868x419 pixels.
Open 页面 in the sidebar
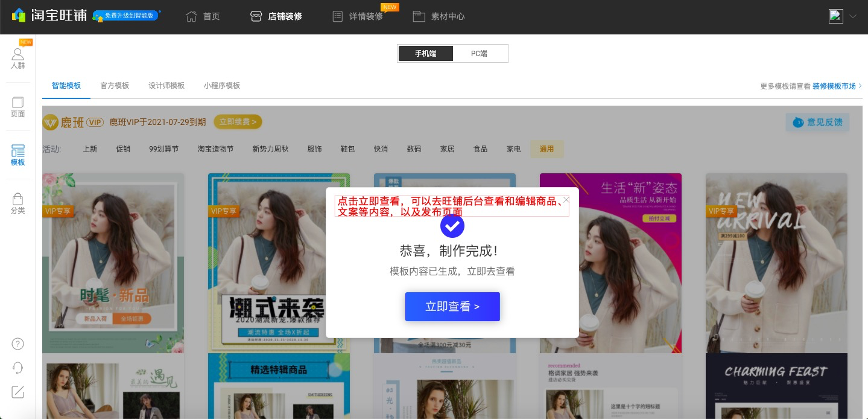[18, 107]
